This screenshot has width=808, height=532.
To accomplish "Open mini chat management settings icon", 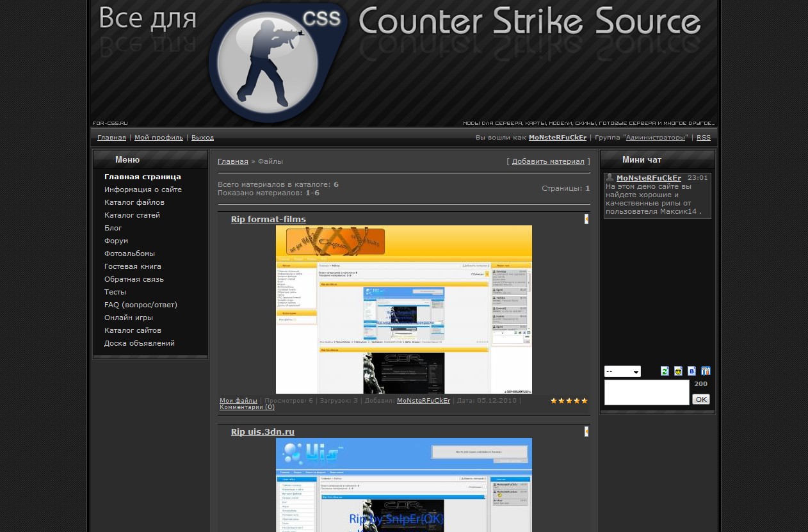I will click(706, 371).
